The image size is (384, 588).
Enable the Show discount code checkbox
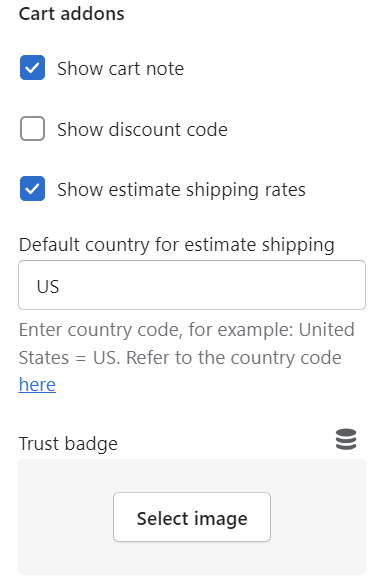[32, 129]
